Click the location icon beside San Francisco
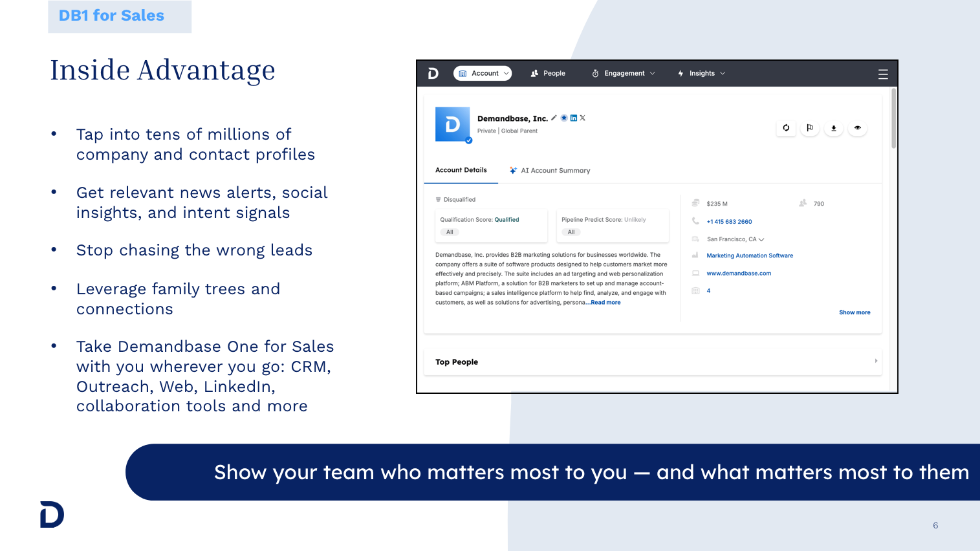 (696, 239)
